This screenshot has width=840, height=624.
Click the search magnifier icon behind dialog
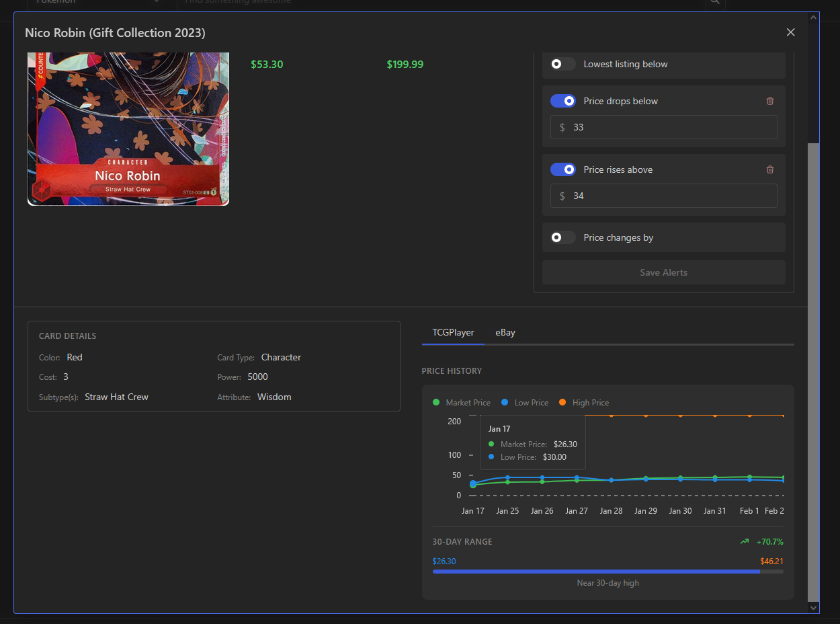pyautogui.click(x=714, y=2)
